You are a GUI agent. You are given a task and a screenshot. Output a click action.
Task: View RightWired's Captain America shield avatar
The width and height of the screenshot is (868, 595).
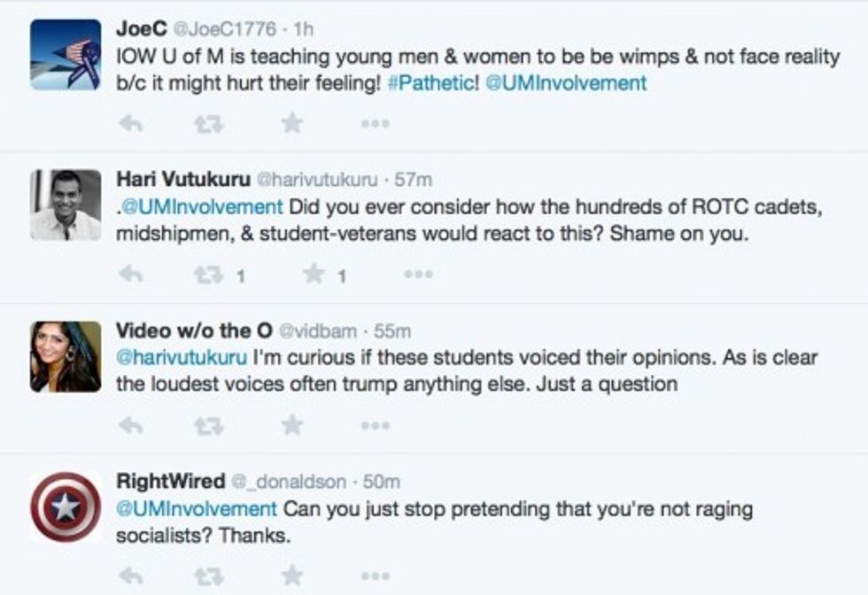point(66,507)
